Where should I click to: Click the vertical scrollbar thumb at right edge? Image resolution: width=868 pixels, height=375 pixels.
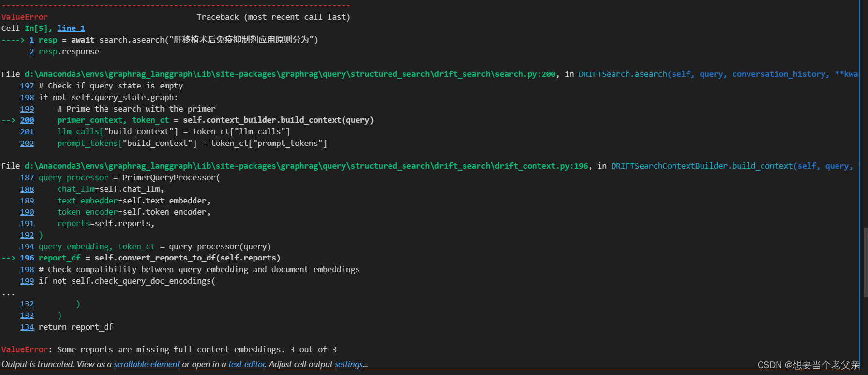coord(865,262)
